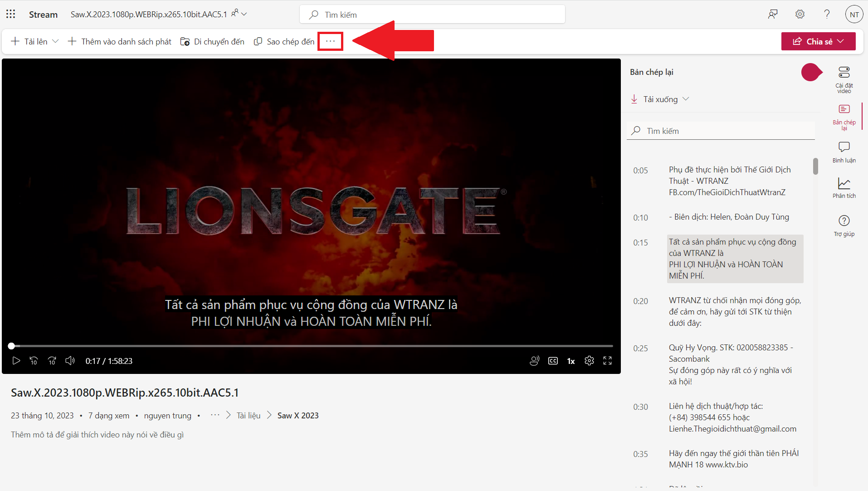Open the Chia sẻ share button
Screen dimensions: 868x491
point(818,41)
